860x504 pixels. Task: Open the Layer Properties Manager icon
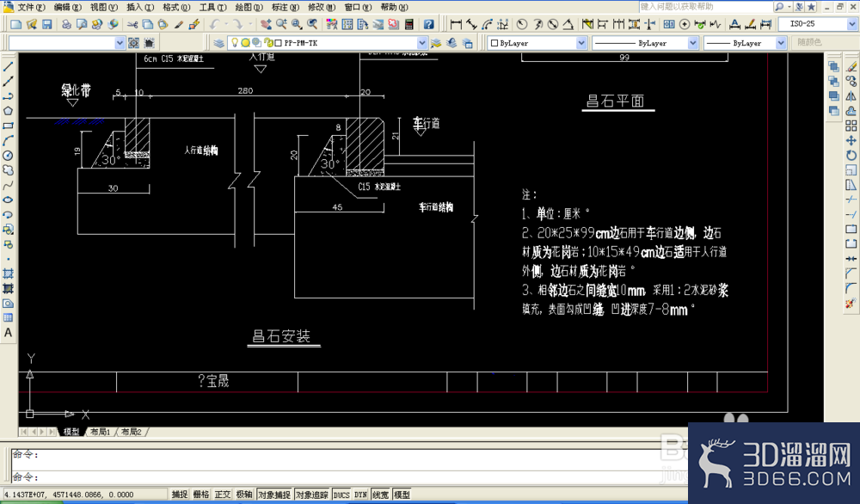tap(218, 43)
